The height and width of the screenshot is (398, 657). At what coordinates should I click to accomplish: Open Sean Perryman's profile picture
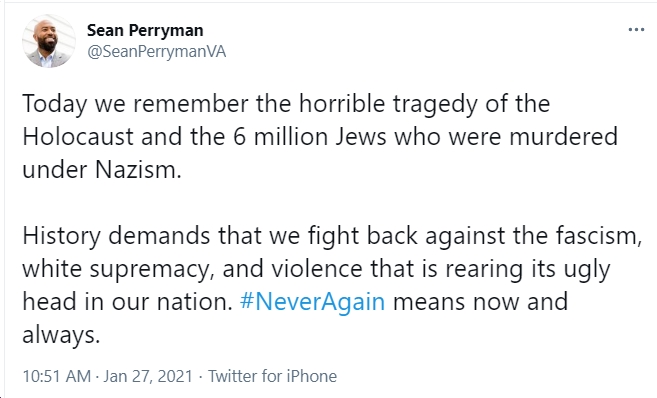49,41
